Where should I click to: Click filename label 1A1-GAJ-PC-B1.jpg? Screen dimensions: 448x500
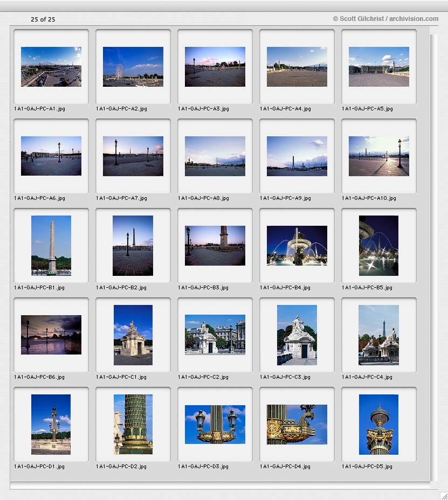39,288
